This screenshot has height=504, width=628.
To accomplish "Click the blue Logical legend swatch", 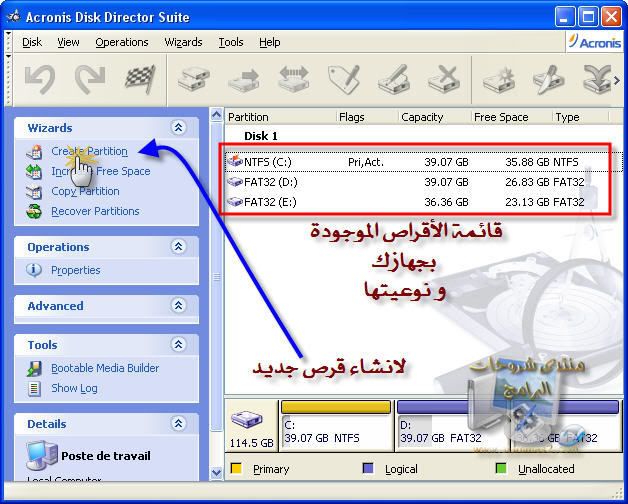I will (x=368, y=468).
